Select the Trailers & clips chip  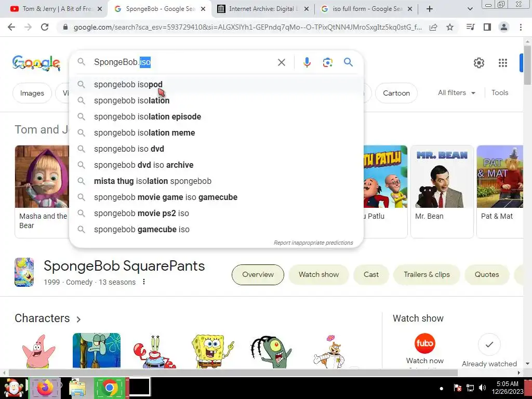coord(427,274)
